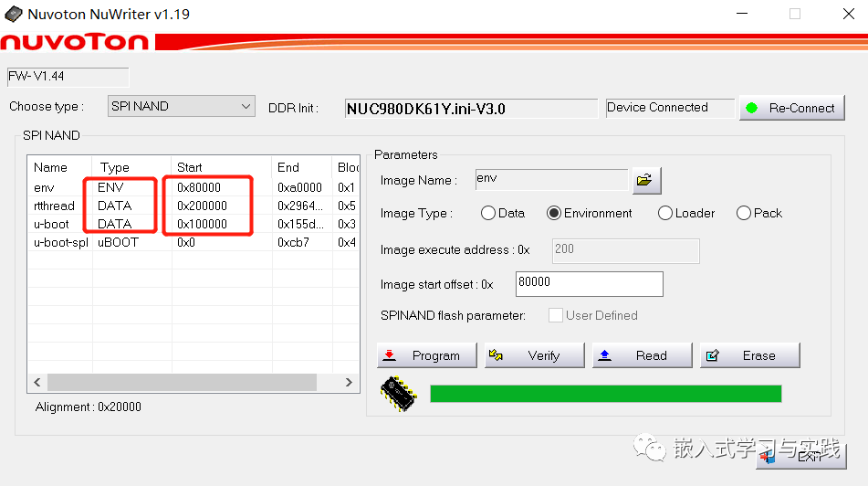Click the Re-Connect button

click(792, 108)
